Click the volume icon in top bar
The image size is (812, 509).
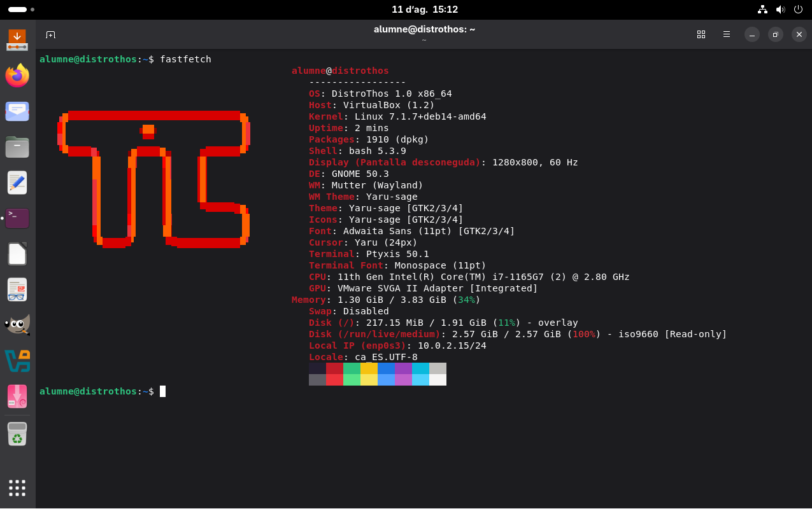(780, 10)
